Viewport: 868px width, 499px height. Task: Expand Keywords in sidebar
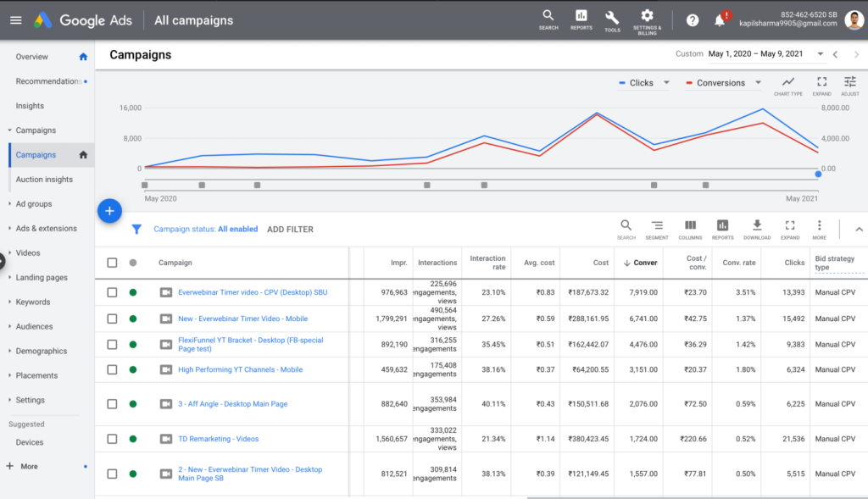click(9, 302)
